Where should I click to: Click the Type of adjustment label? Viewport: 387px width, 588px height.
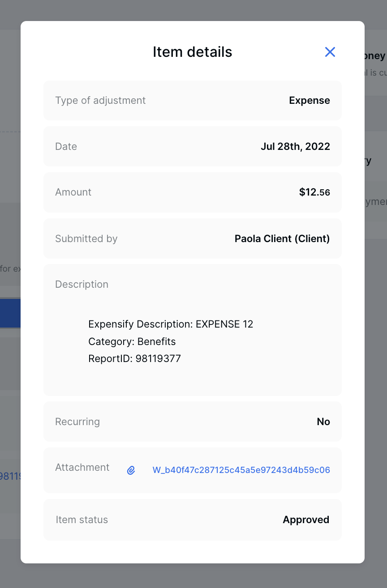click(x=100, y=101)
